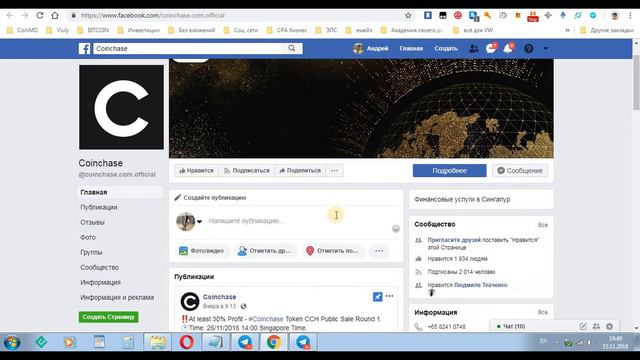Screen dimensions: 640x360
Task: Click the red Stop extension icon
Action: 533,16
